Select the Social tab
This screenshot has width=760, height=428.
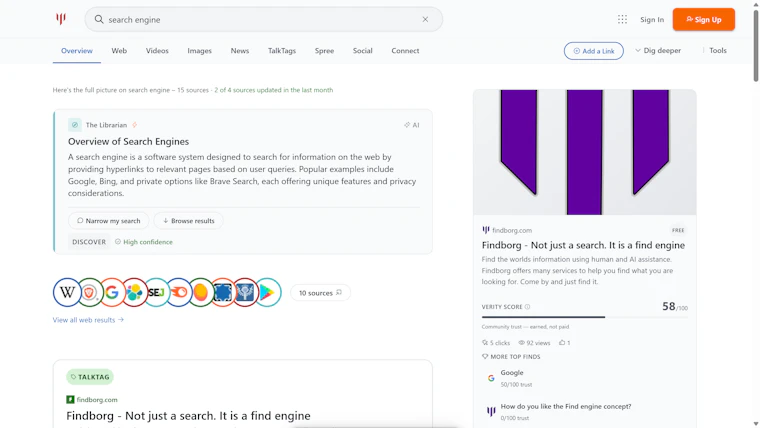coord(363,50)
